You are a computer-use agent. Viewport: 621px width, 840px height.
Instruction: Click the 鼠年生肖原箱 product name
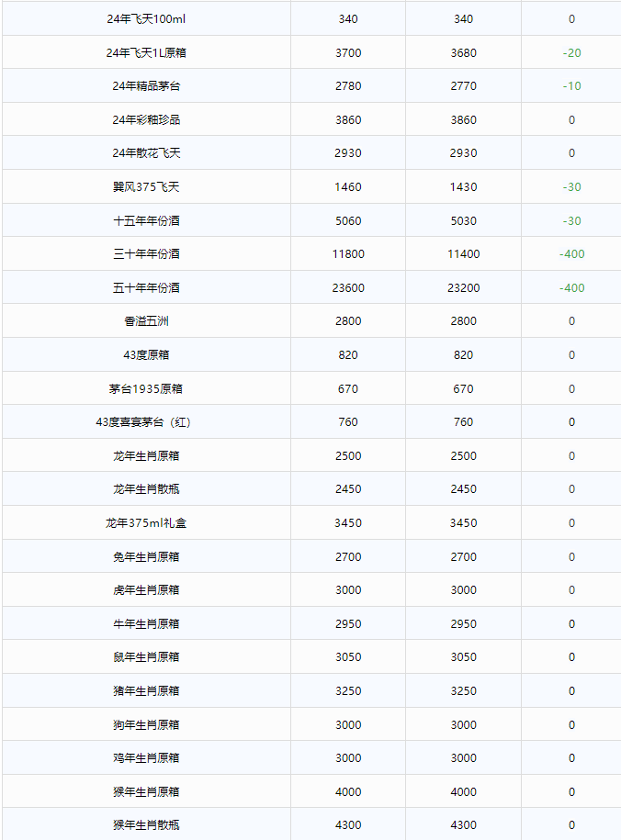click(146, 656)
